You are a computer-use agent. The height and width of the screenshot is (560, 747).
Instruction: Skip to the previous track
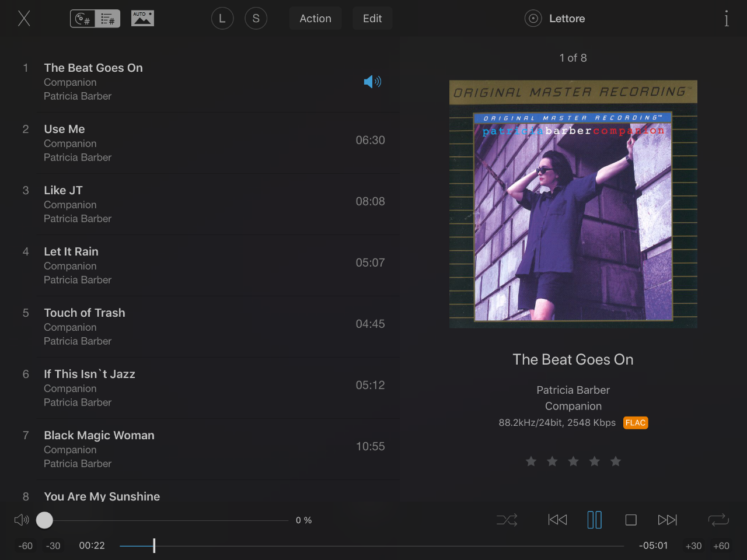pos(558,520)
